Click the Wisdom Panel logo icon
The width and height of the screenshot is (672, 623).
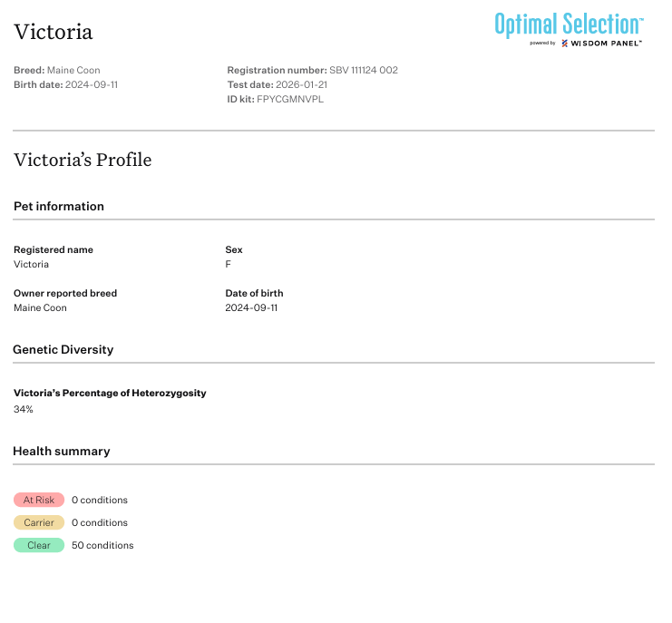(x=565, y=44)
